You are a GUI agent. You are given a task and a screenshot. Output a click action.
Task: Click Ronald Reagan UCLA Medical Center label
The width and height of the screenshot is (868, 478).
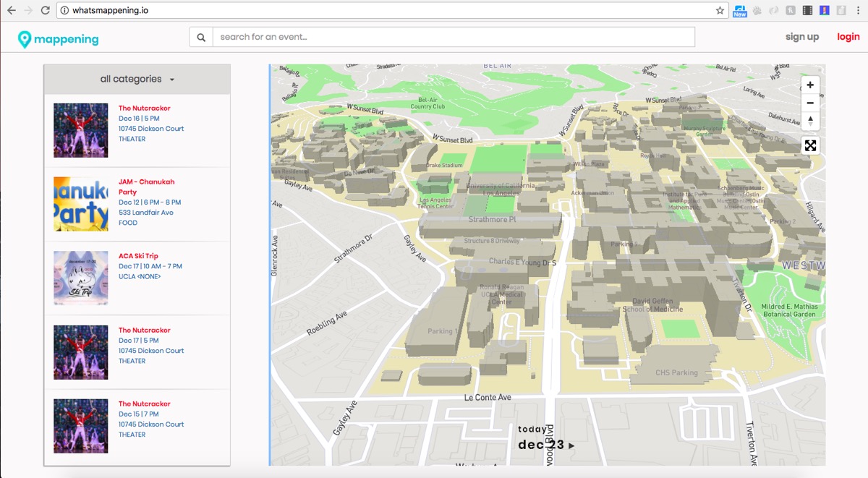click(501, 294)
